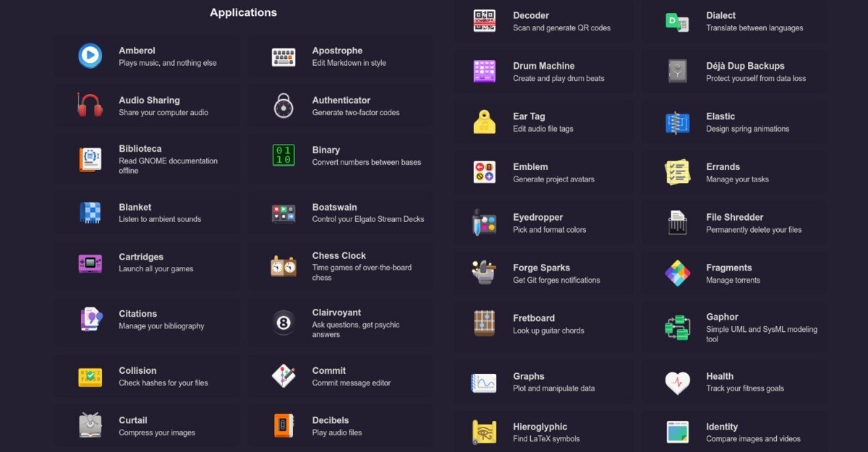Select the Blanket checkered icon

[90, 213]
